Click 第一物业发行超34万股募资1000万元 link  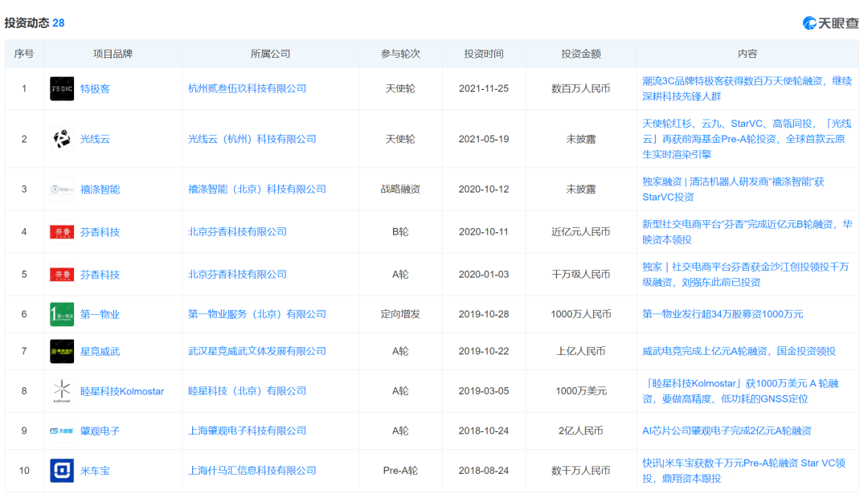(x=723, y=314)
